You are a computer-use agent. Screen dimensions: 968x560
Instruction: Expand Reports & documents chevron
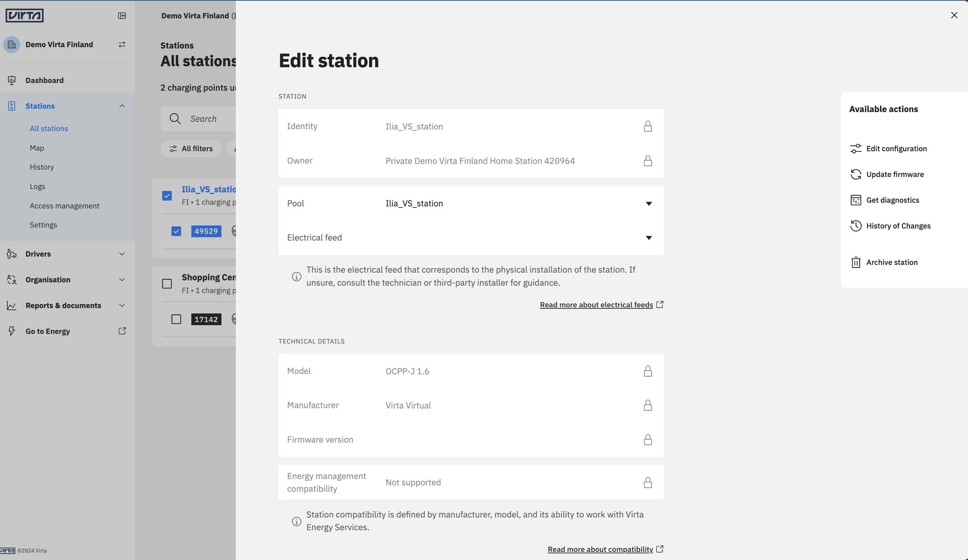122,305
